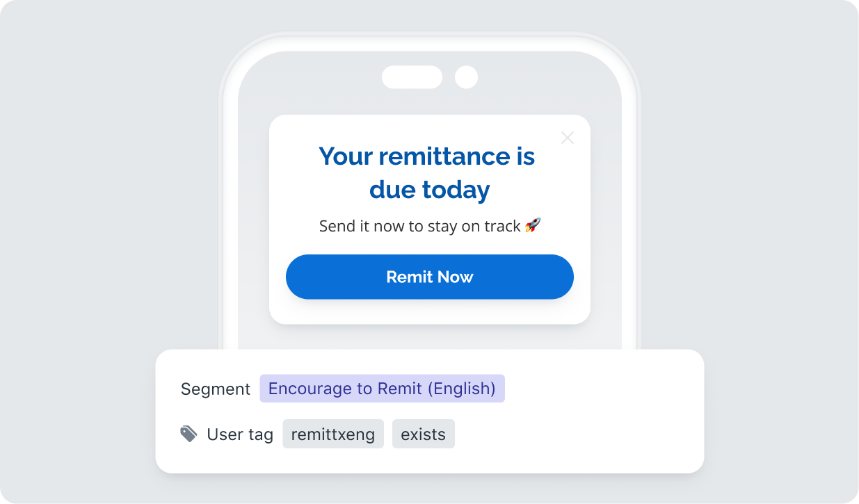This screenshot has width=859, height=504.
Task: Click the phone's round camera dot
Action: coord(466,77)
